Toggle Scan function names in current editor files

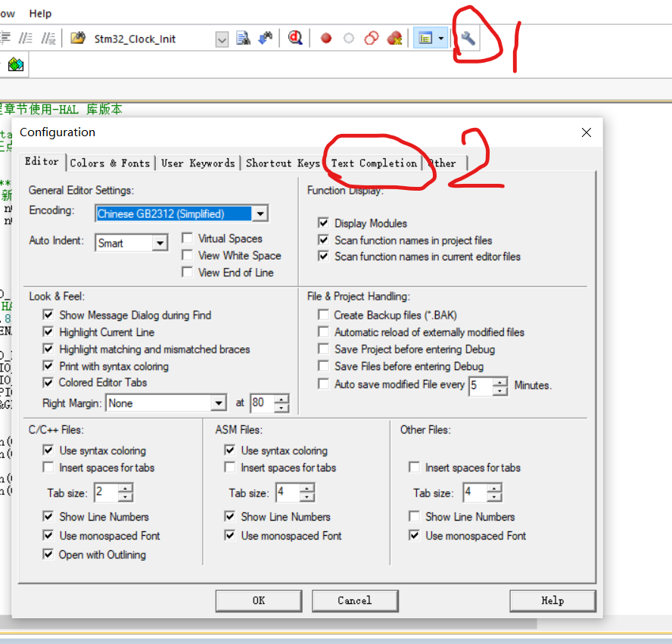click(x=324, y=257)
